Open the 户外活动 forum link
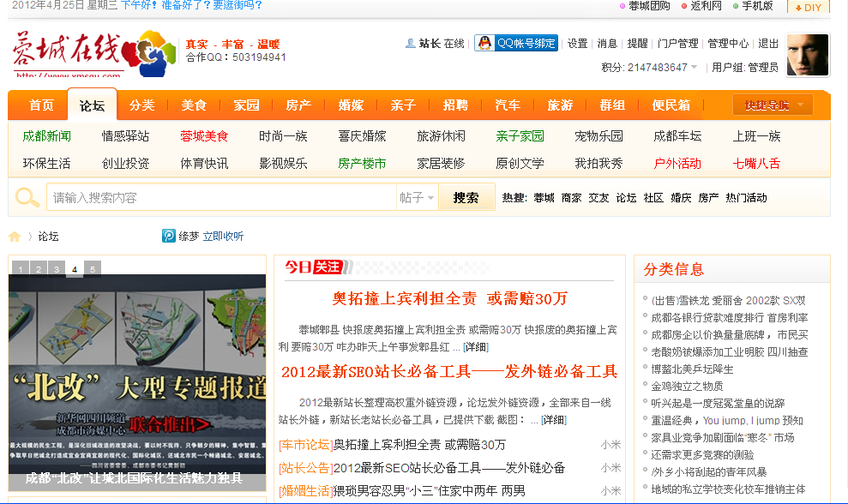This screenshot has height=504, width=848. pos(677,164)
